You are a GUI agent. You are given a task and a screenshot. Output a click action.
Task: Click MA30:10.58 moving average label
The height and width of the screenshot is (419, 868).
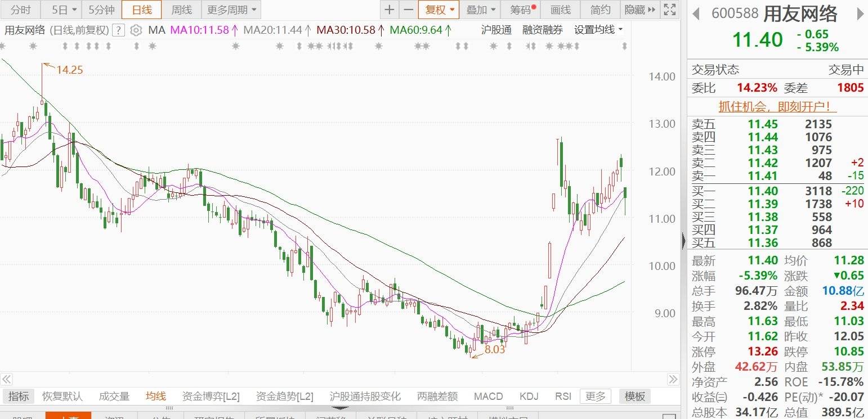pos(351,30)
